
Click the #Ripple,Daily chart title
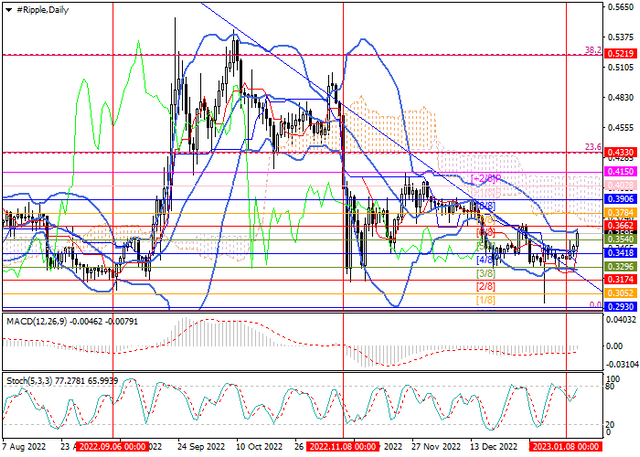coord(42,10)
